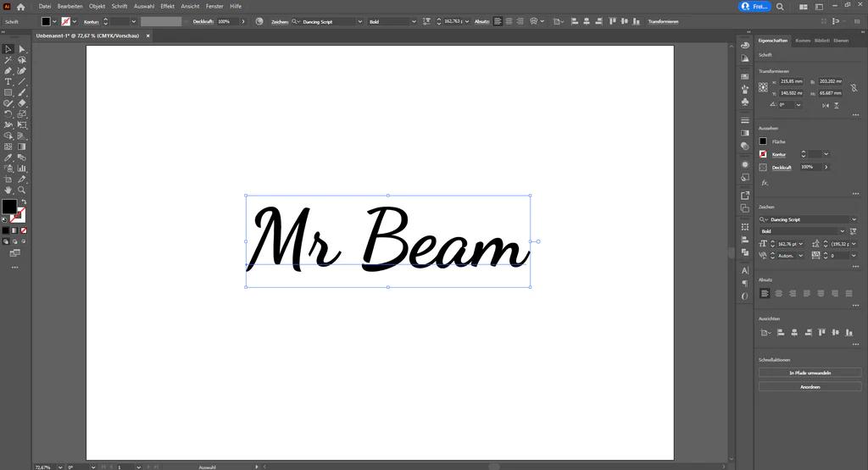This screenshot has height=470, width=868.
Task: Click the Anordnen button
Action: (810, 387)
